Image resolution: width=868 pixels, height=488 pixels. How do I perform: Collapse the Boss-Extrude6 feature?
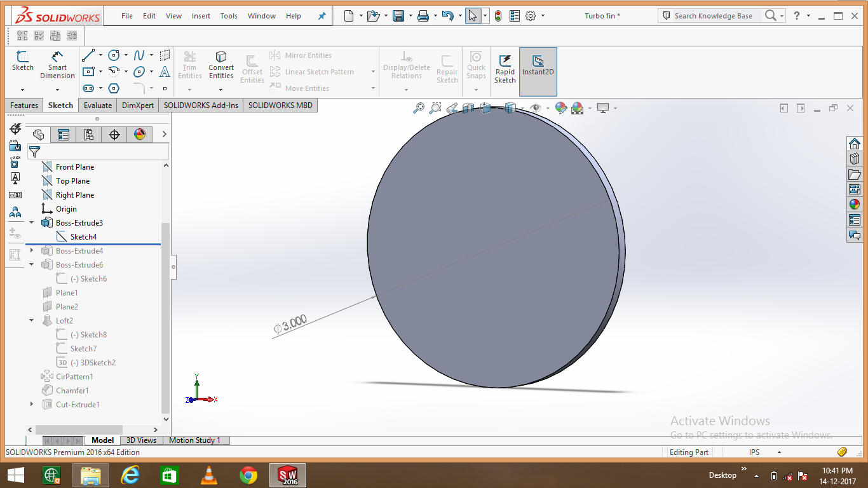32,265
